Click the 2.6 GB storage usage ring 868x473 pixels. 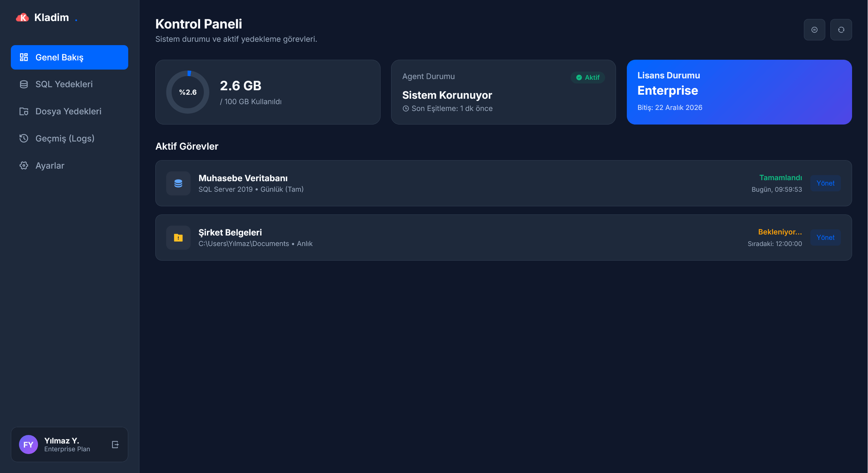click(188, 92)
